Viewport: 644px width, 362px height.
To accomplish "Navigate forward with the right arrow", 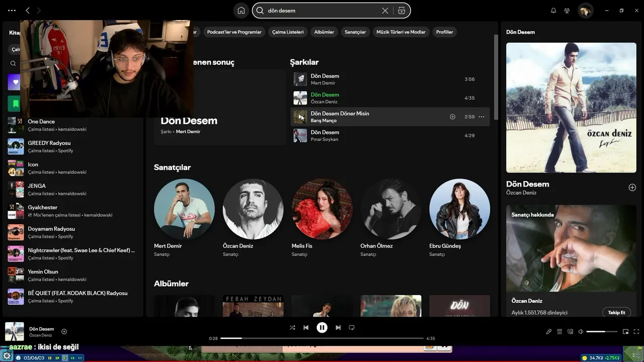I will [39, 11].
